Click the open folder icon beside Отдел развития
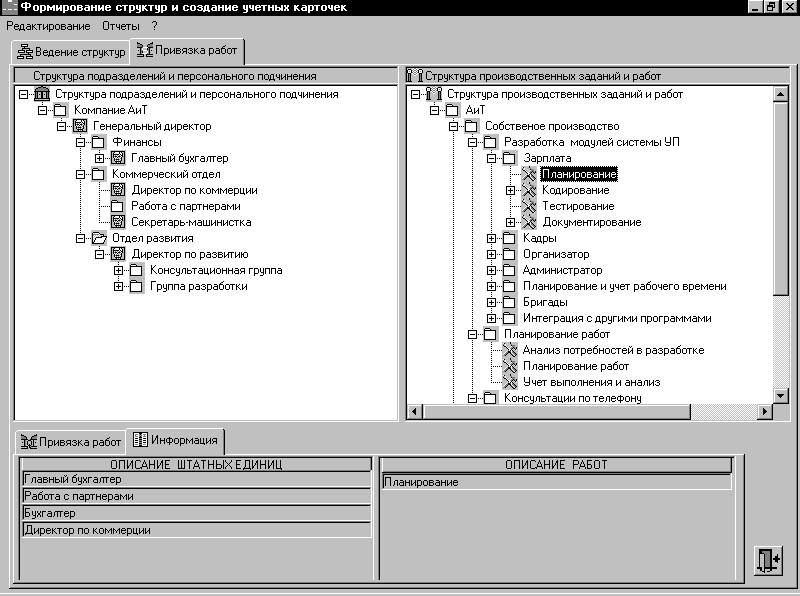Screen dimensions: 800x596 [x=99, y=238]
